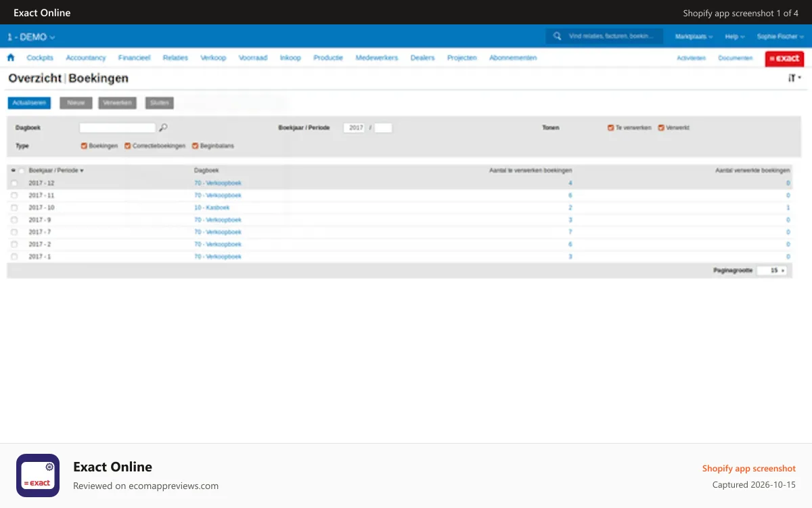
Task: Open 70 - Verkoopboek in row 2017 - 1
Action: point(218,257)
